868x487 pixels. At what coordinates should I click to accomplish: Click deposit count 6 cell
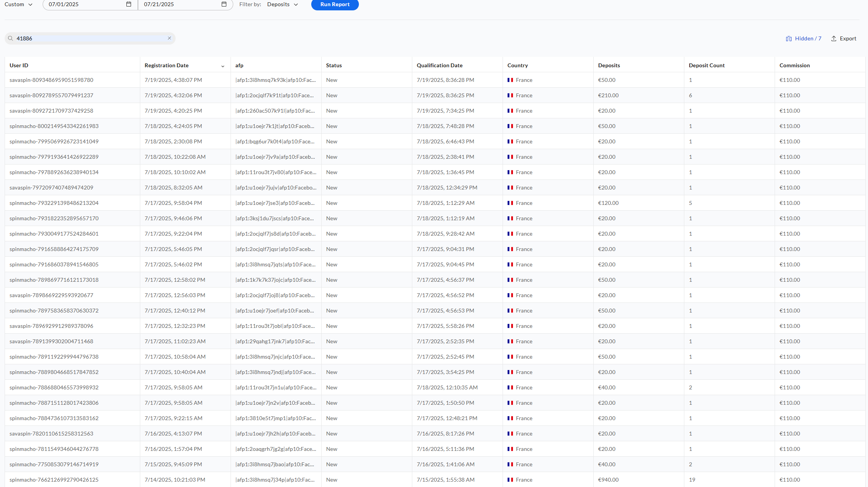click(x=690, y=95)
